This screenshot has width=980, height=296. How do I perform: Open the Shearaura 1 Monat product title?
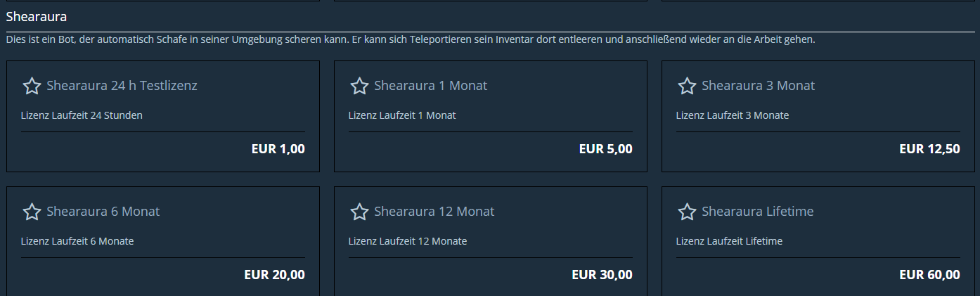(x=430, y=86)
